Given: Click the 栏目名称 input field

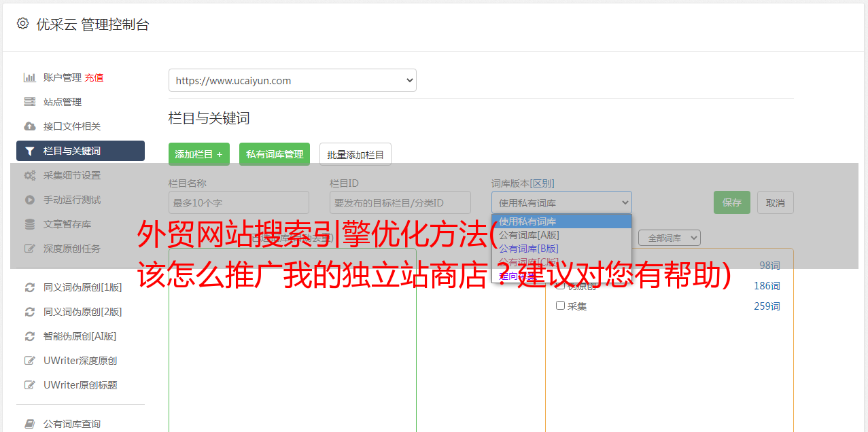Looking at the screenshot, I should coord(239,202).
